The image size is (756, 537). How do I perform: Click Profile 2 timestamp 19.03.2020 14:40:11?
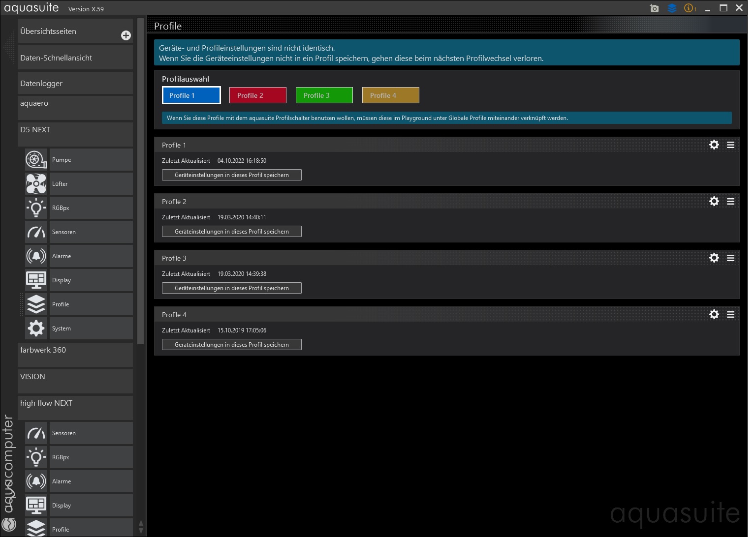click(x=242, y=217)
